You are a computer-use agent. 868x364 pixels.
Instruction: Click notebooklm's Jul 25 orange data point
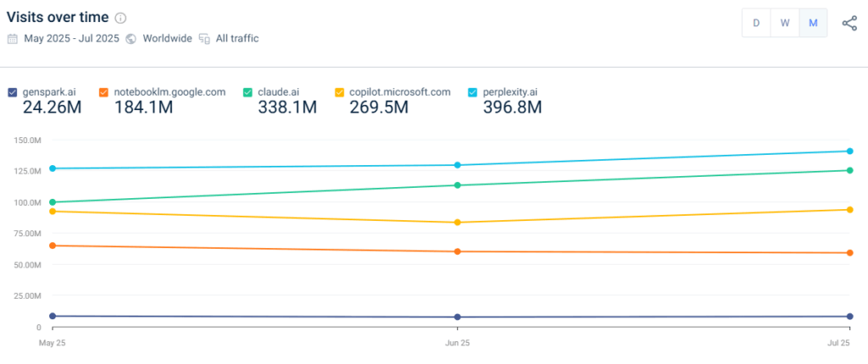coord(849,253)
